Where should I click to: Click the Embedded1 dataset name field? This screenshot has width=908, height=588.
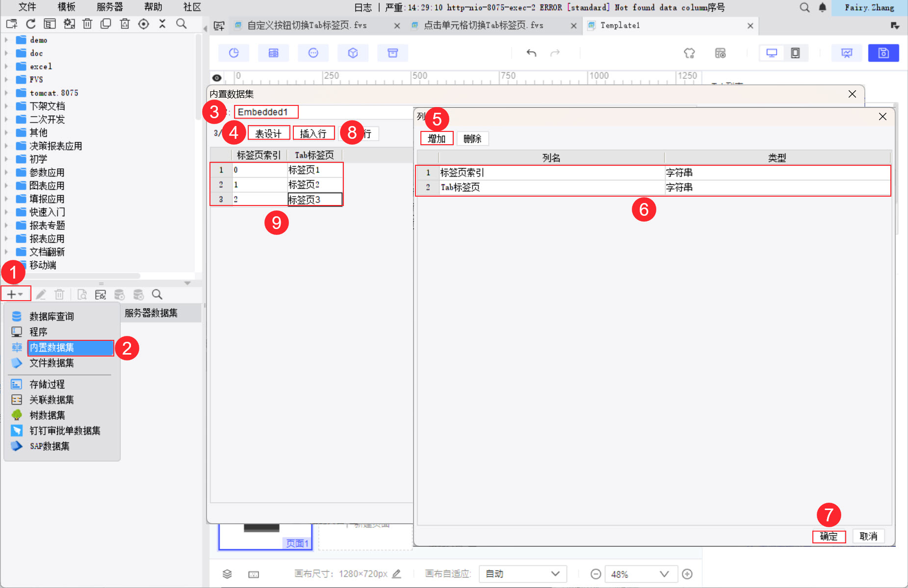[266, 112]
